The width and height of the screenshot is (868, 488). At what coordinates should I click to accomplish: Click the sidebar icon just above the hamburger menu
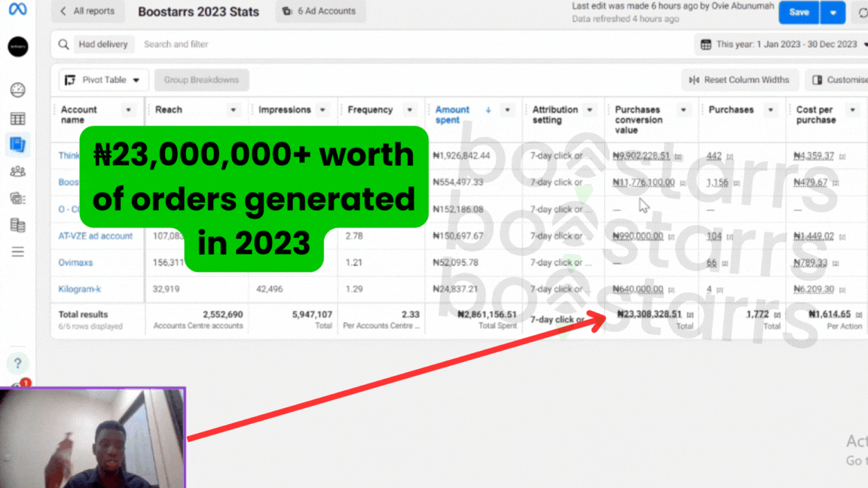18,225
